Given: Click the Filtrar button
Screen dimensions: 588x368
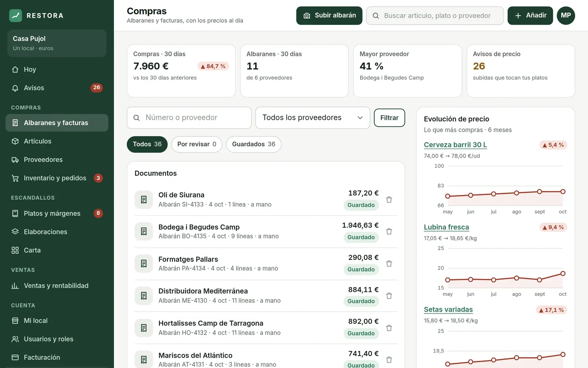Looking at the screenshot, I should point(390,118).
